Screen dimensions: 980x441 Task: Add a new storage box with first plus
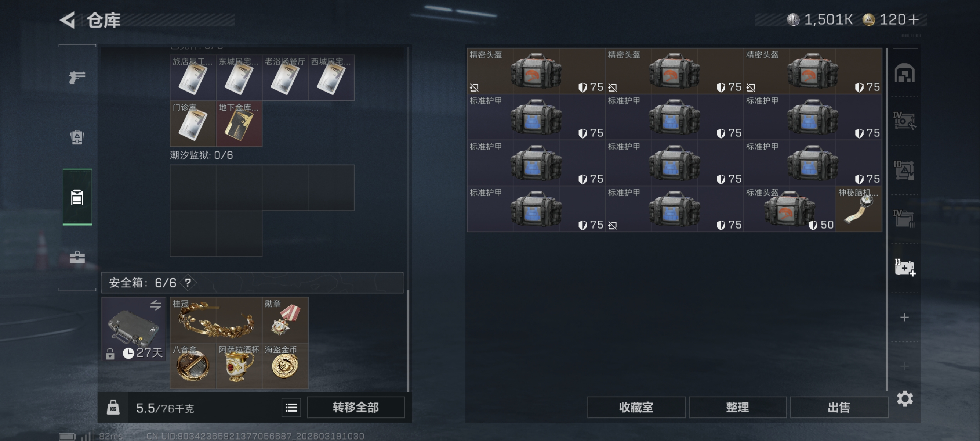coord(905,317)
